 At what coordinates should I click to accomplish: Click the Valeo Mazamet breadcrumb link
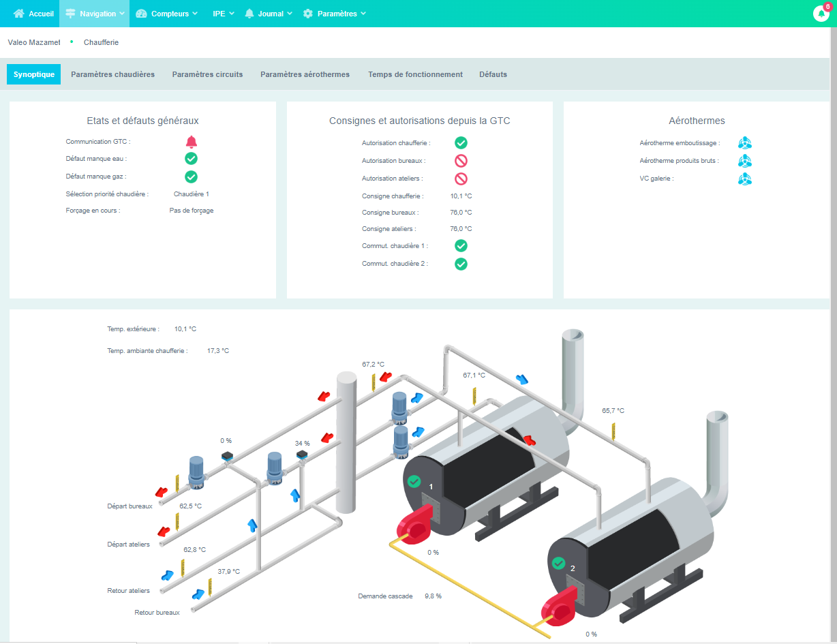point(34,42)
